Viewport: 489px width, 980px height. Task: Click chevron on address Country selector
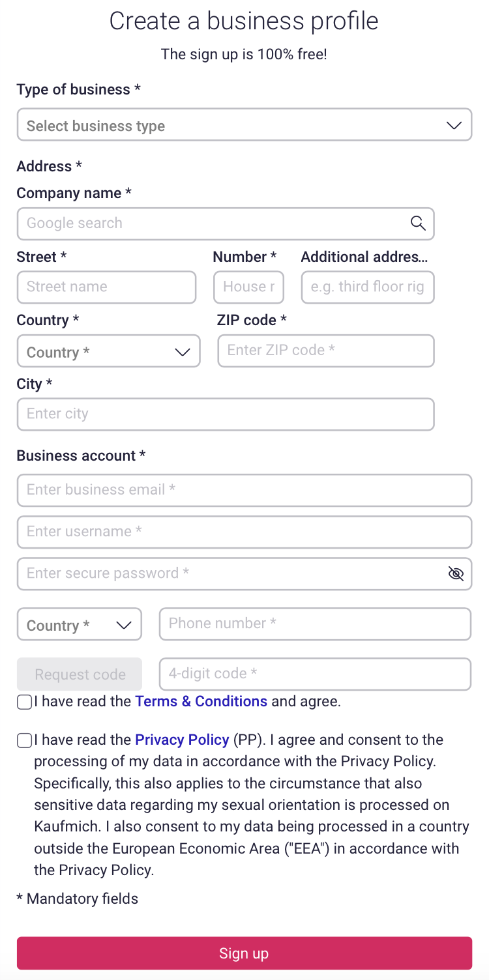[183, 352]
